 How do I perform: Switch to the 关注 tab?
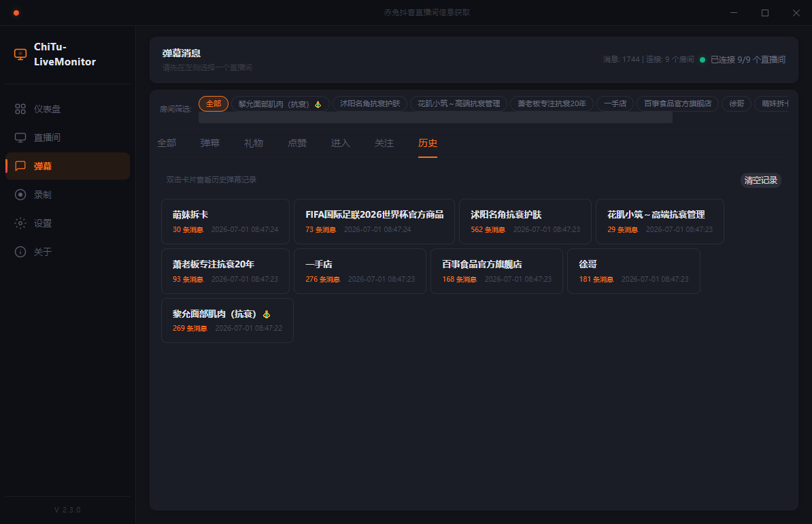(x=384, y=143)
